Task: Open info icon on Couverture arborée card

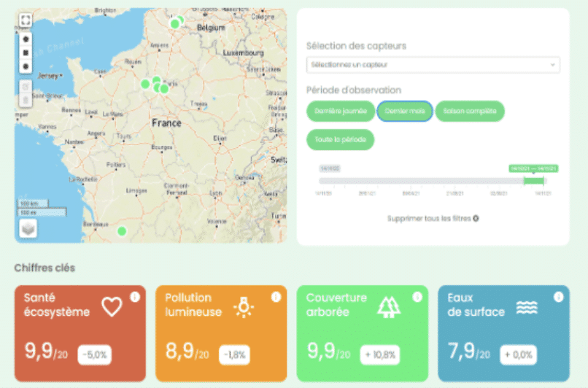Action: [x=417, y=297]
